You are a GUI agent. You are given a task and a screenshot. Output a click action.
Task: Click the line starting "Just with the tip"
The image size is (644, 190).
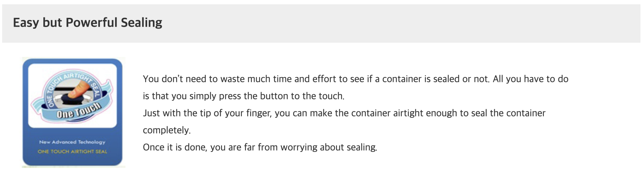344,113
